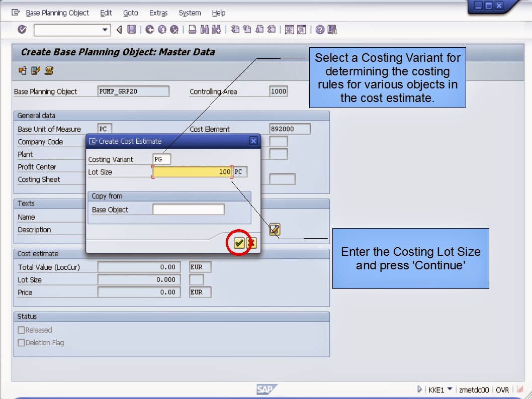This screenshot has height=399, width=532.
Task: Click the System menu entry
Action: [x=189, y=13]
